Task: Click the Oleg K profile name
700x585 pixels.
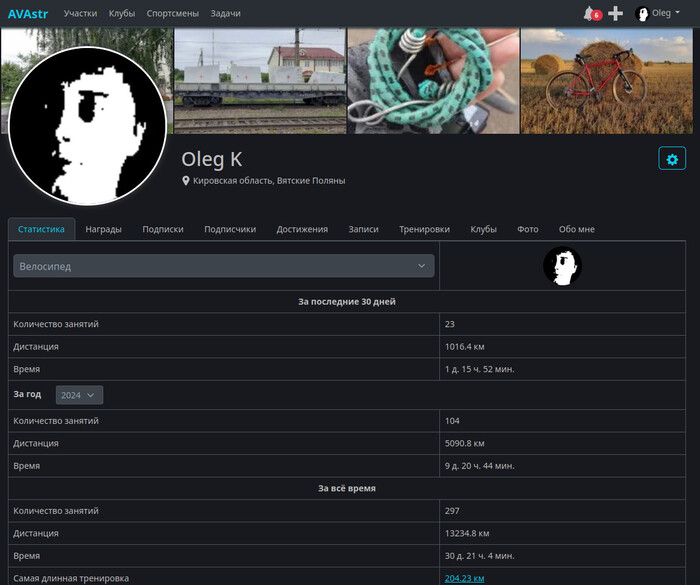Action: point(212,159)
